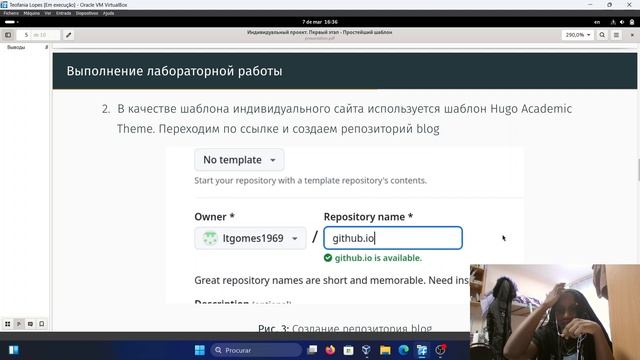This screenshot has width=640, height=360.
Task: Click the network icon in the GNOME top bar
Action: (x=613, y=22)
